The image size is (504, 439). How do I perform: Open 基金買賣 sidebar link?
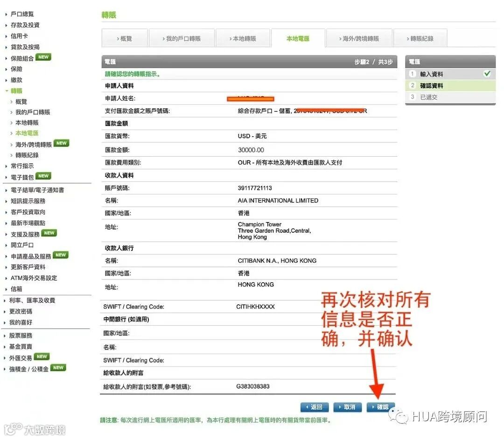tap(20, 347)
